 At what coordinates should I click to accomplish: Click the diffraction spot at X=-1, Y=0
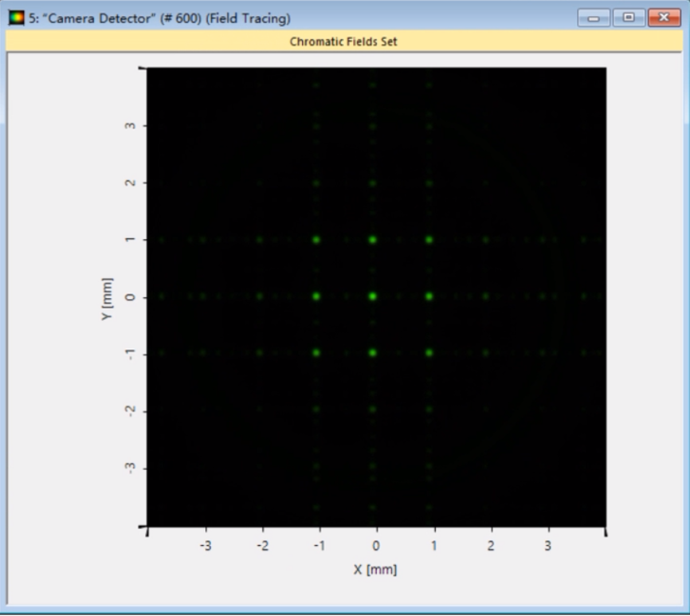point(316,296)
